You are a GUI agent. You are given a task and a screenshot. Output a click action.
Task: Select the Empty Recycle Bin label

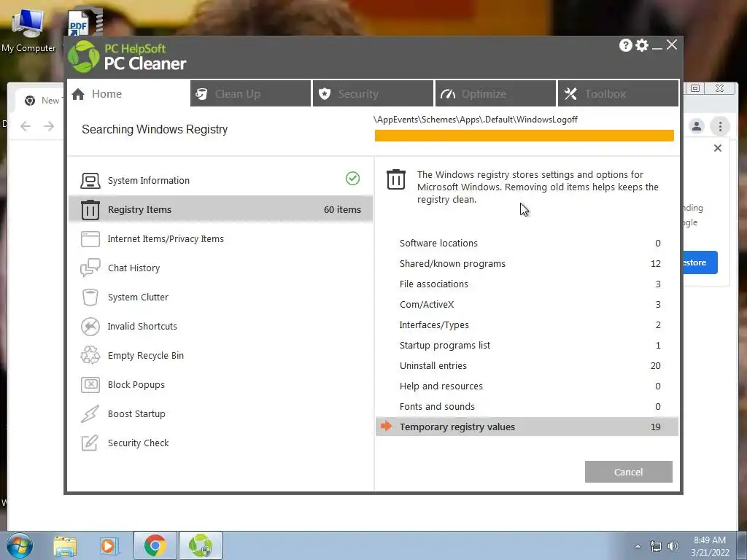point(146,356)
